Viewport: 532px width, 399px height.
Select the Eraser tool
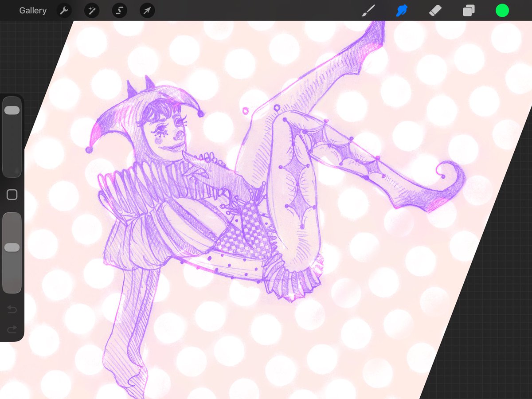coord(435,10)
